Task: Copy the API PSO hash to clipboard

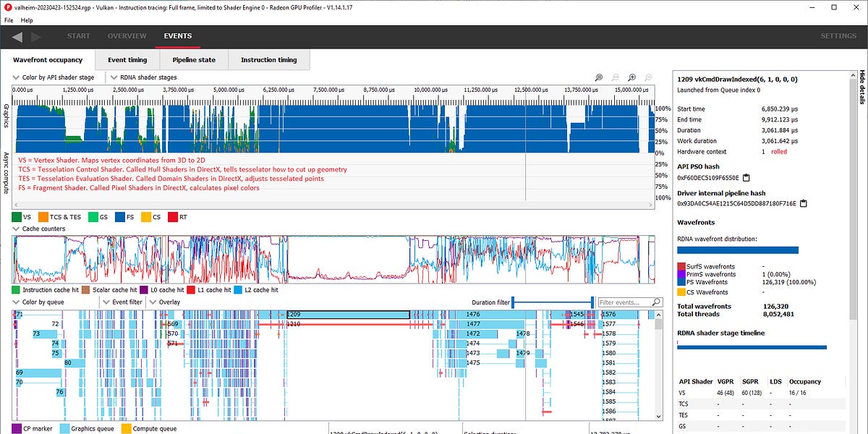Action: pos(746,178)
